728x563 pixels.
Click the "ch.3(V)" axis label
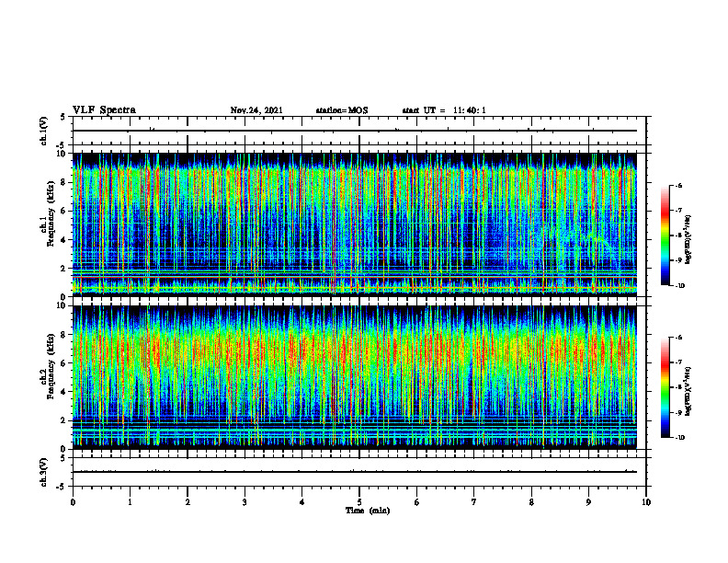tap(44, 472)
